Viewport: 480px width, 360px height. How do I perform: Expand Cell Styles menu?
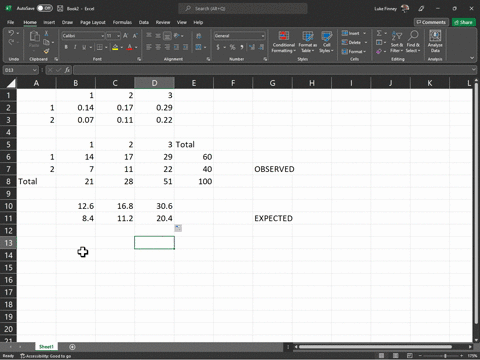point(326,42)
